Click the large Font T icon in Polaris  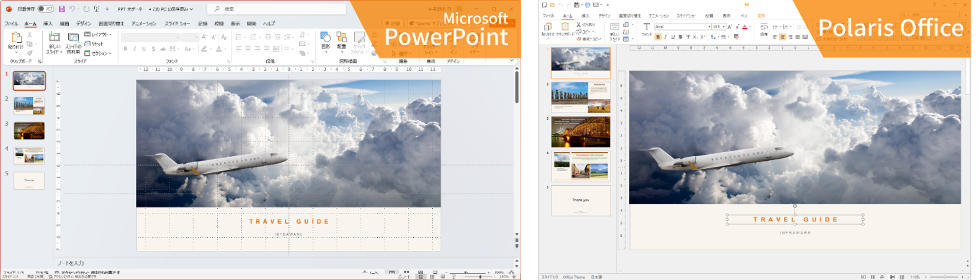(647, 27)
